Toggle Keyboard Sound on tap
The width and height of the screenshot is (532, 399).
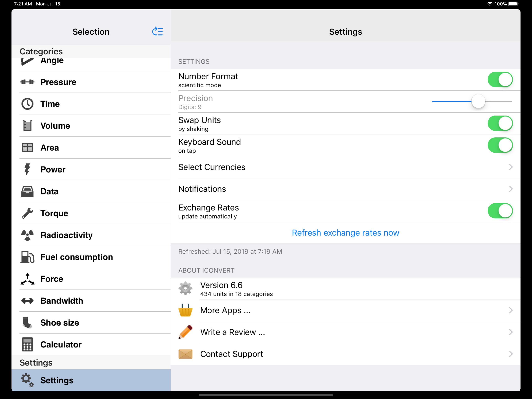500,145
